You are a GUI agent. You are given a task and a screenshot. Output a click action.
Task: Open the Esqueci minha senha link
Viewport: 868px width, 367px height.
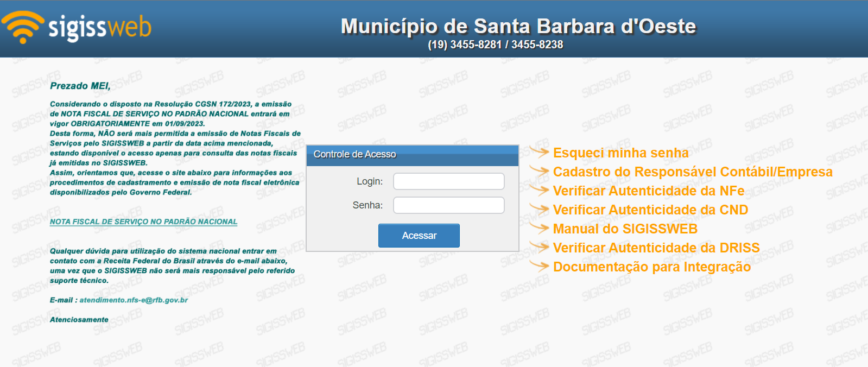[620, 153]
